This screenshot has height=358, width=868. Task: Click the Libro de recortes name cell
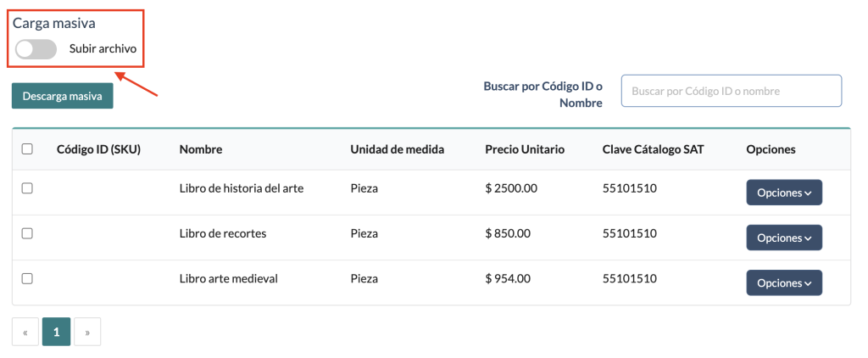pos(223,233)
